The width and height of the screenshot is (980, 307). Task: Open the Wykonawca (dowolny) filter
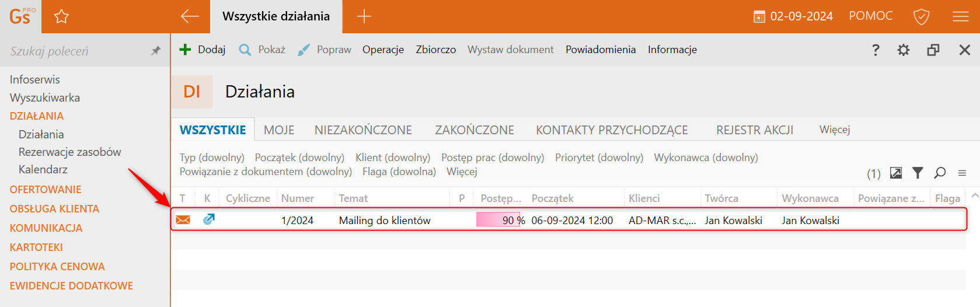[x=706, y=158]
